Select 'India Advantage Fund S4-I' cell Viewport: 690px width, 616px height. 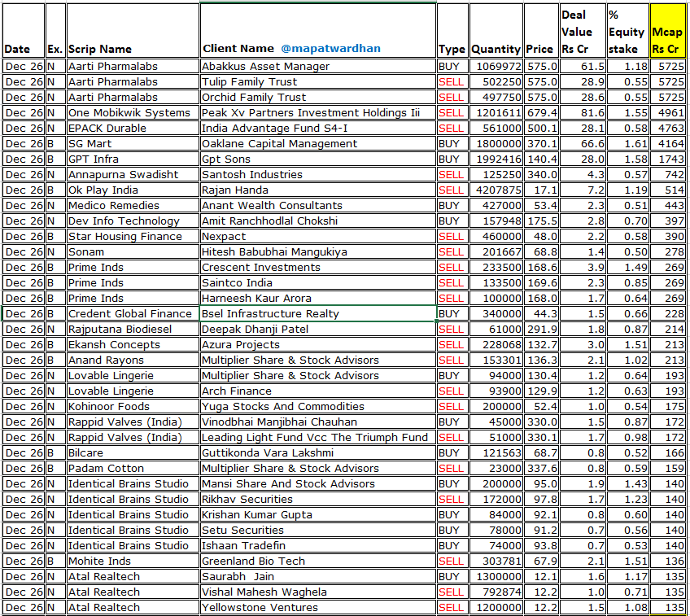(x=318, y=128)
